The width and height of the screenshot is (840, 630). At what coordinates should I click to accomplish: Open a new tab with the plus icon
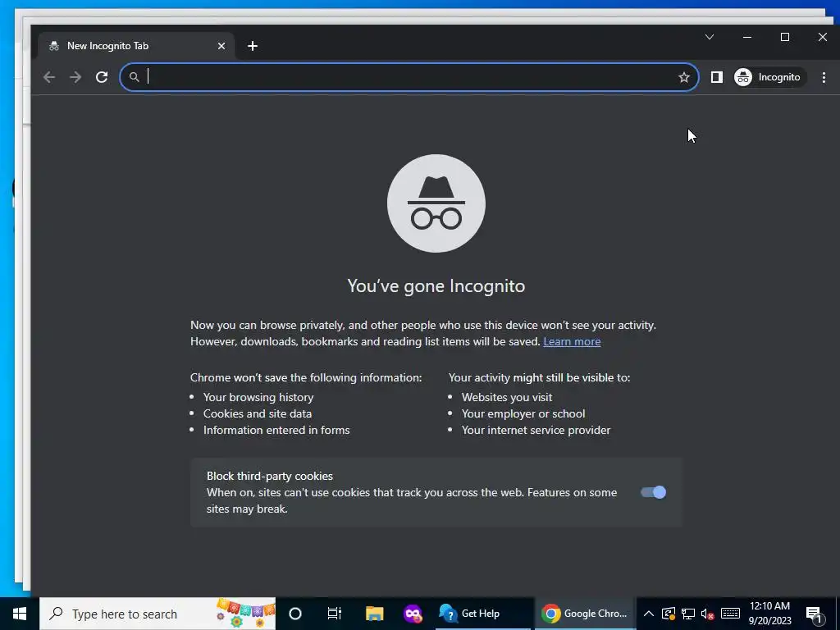point(253,46)
